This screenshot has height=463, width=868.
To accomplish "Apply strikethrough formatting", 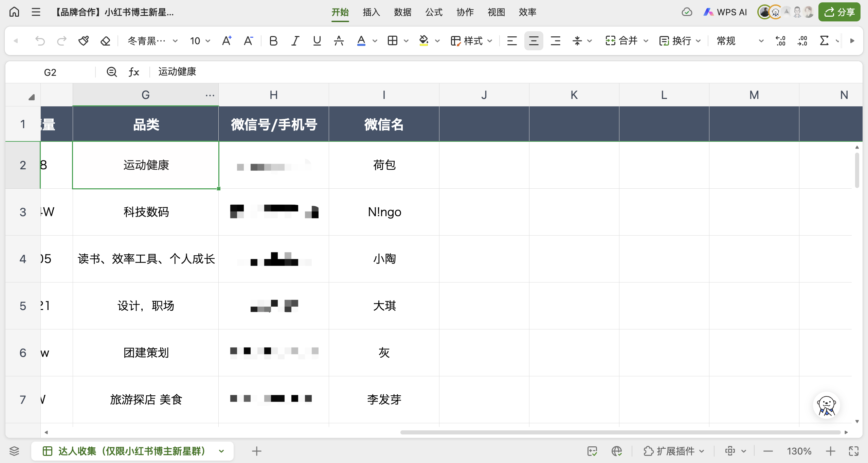I will click(339, 41).
